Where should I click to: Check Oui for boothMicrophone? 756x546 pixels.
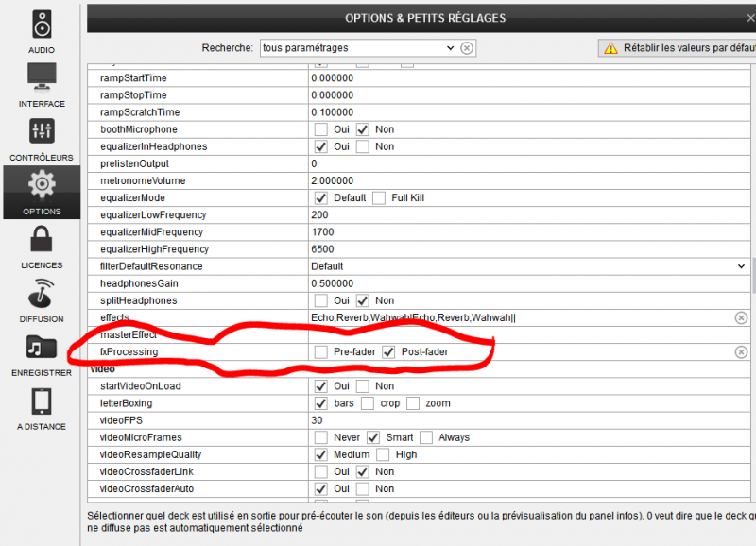tap(320, 129)
